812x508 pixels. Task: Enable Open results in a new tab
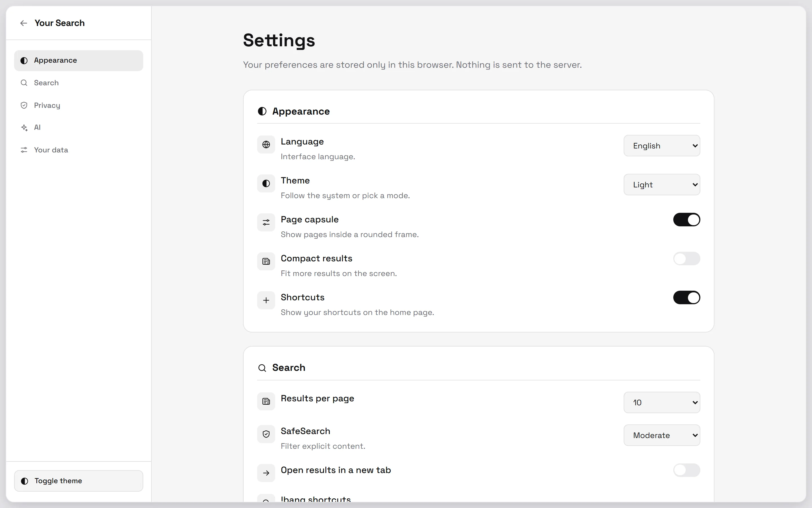[x=687, y=470]
